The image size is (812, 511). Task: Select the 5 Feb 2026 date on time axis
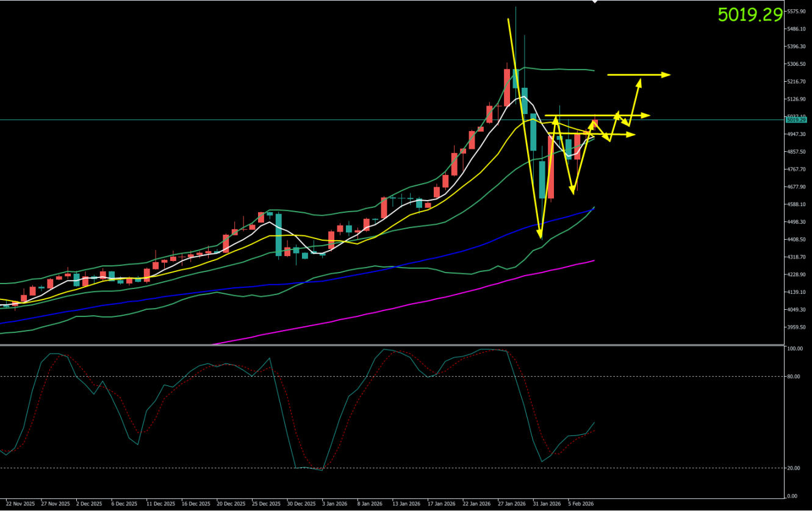(581, 504)
